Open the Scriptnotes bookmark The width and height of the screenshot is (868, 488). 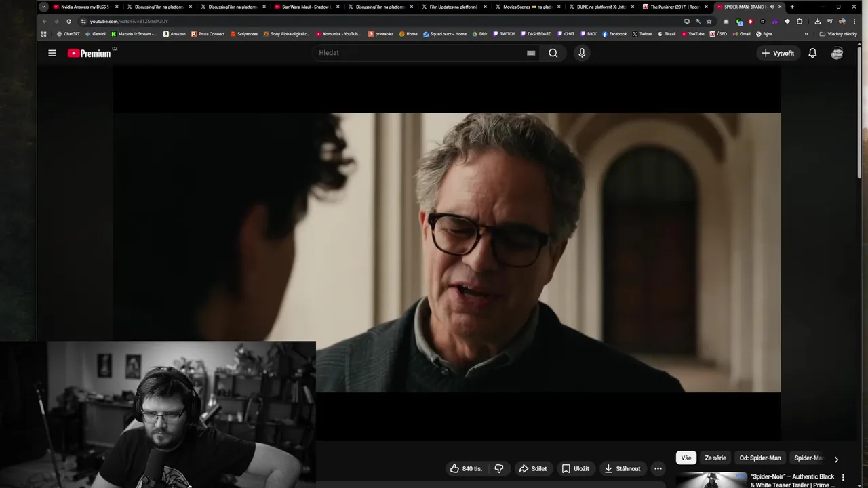click(244, 33)
